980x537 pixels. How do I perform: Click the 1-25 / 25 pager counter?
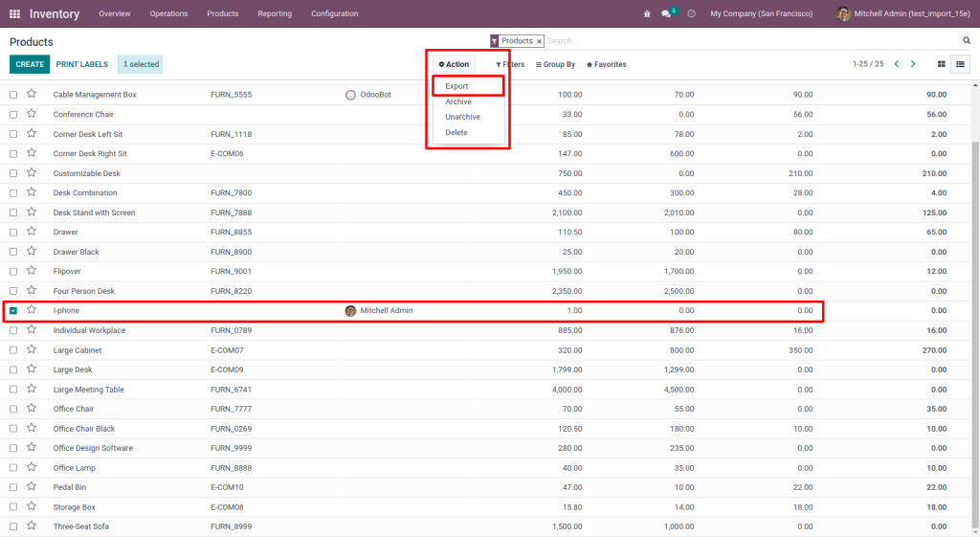pos(867,64)
